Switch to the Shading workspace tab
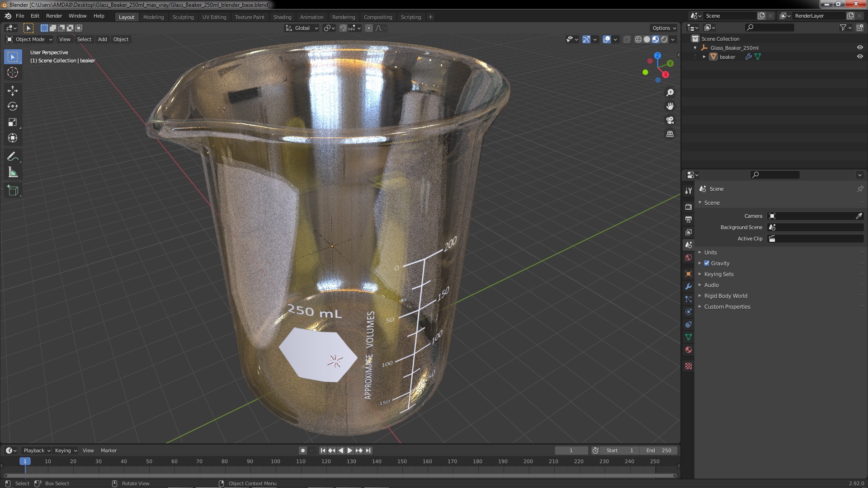 (282, 17)
